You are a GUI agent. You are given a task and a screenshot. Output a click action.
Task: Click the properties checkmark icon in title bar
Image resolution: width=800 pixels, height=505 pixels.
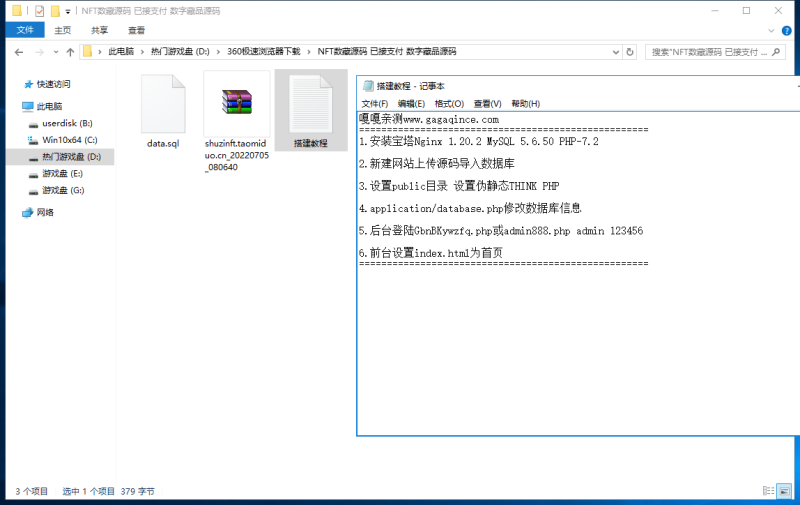pos(39,11)
